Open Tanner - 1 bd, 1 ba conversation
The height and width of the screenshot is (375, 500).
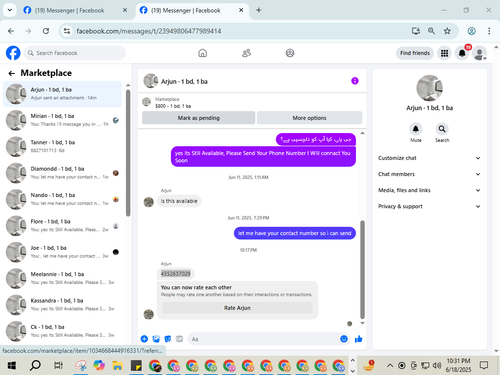[62, 146]
